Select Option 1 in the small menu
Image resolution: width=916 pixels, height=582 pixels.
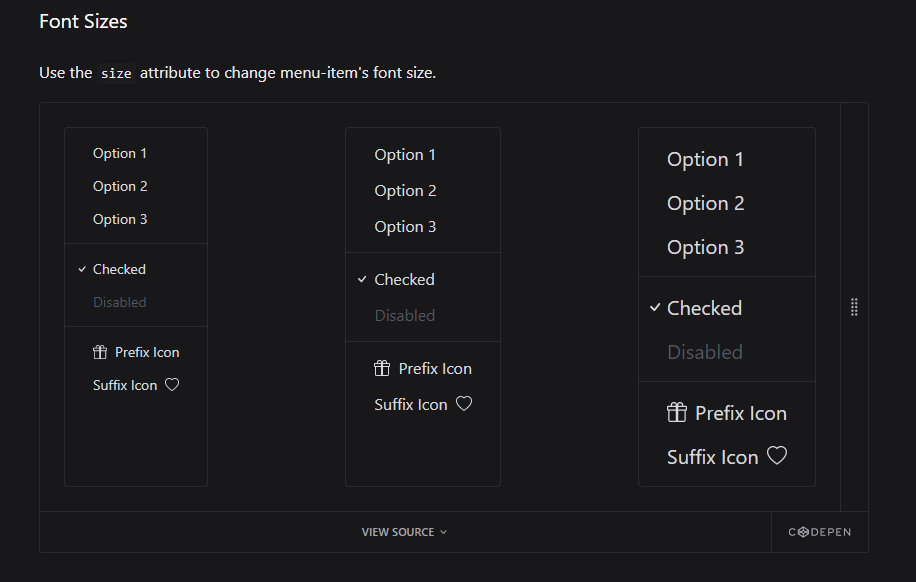tap(119, 152)
